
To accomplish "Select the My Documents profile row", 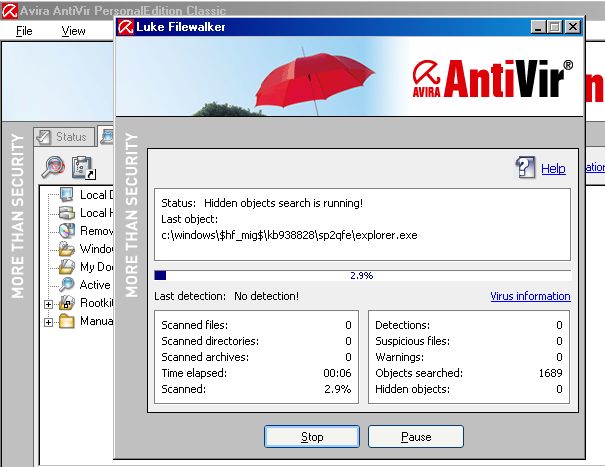I will (x=86, y=267).
